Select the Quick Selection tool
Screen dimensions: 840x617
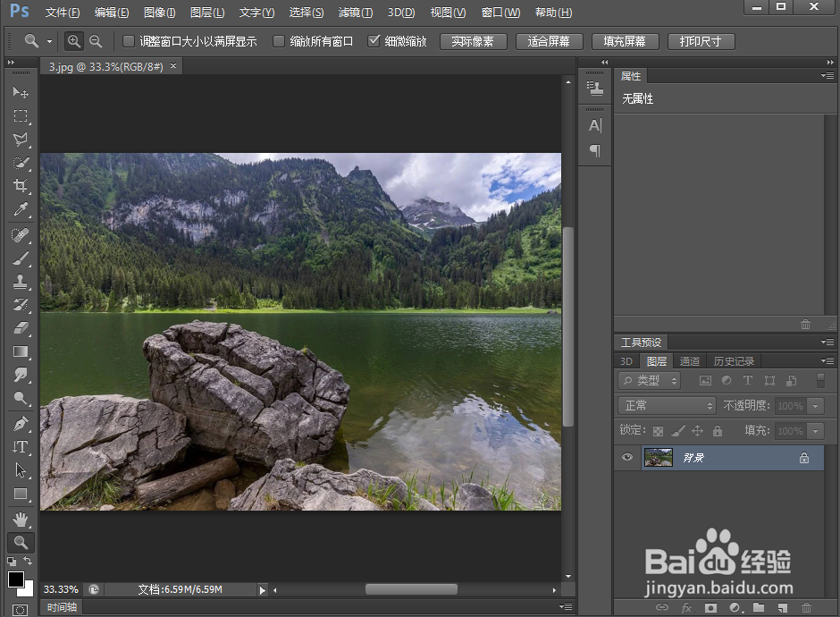(x=21, y=163)
